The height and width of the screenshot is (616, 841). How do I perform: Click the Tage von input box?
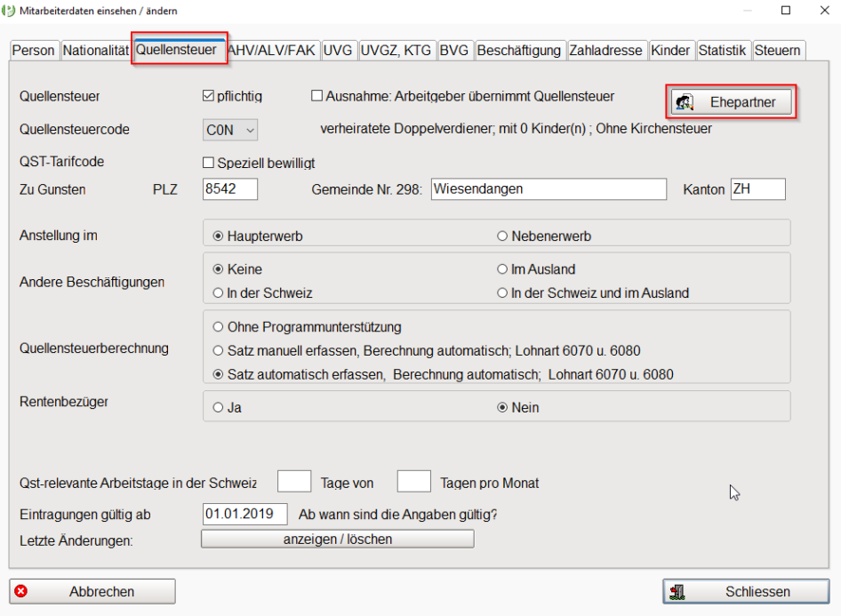coord(294,482)
